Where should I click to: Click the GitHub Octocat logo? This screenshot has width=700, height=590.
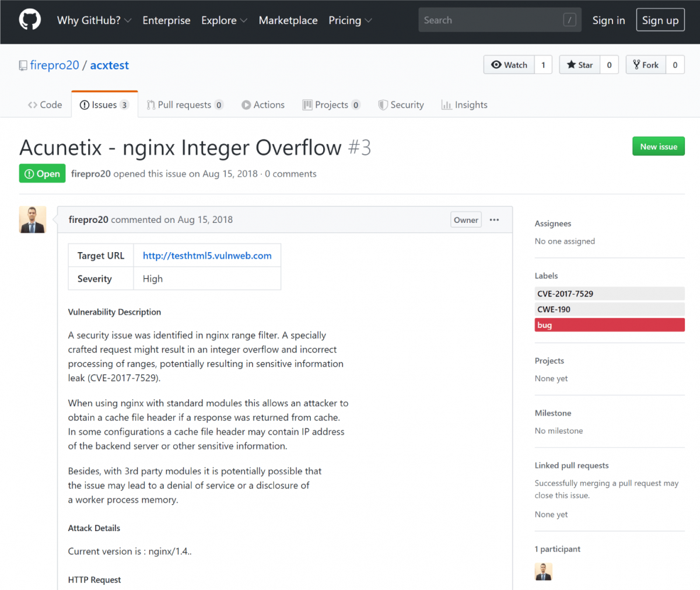click(30, 20)
